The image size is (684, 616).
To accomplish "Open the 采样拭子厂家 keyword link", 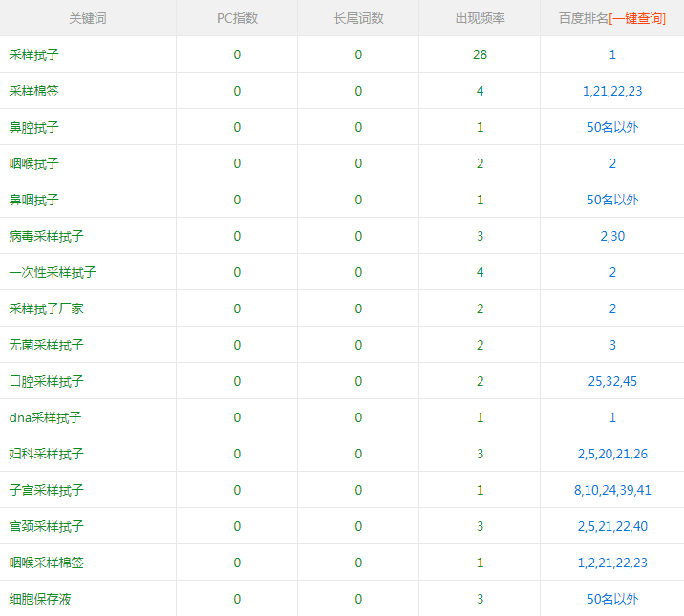I will coord(47,308).
